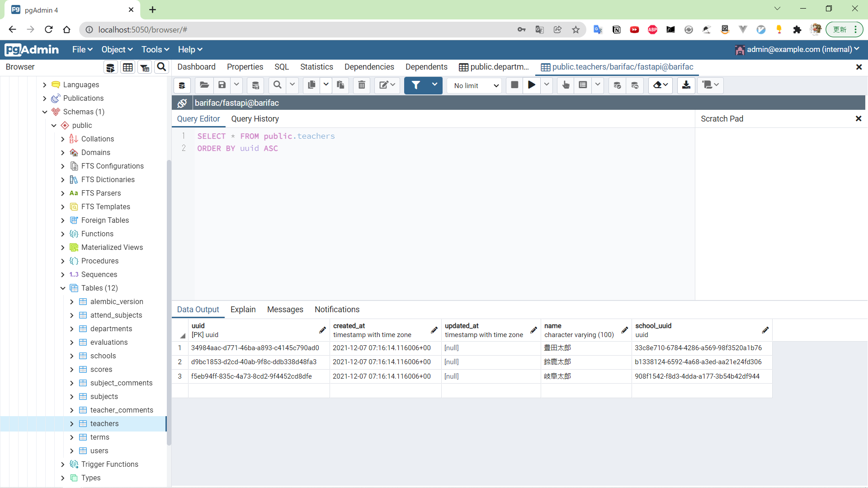868x488 pixels.
Task: Open the copy options dropdown arrow
Action: [x=326, y=85]
